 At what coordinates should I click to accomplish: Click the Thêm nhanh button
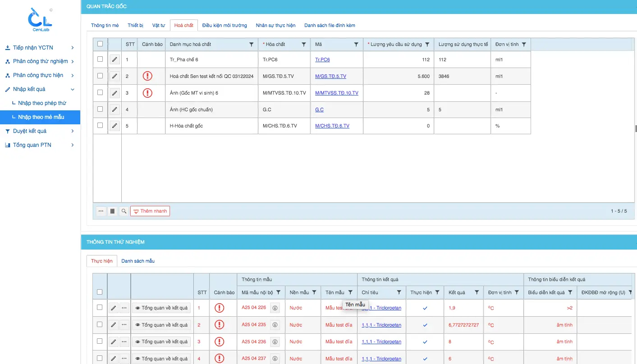[150, 211]
